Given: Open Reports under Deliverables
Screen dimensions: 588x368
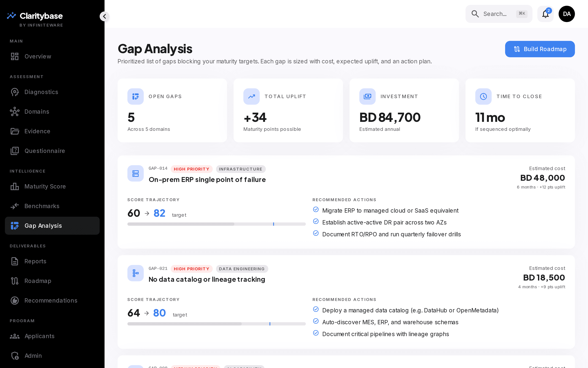Looking at the screenshot, I should coord(52,261).
